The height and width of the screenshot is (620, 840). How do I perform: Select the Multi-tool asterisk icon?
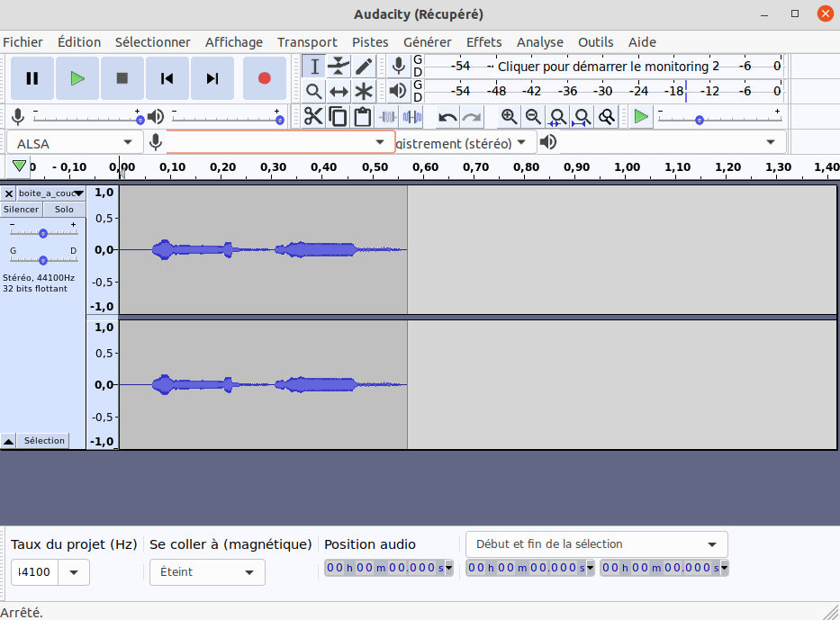363,91
